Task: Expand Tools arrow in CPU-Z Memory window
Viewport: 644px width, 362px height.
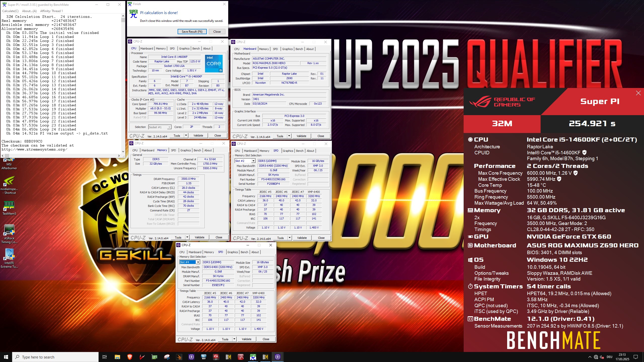Action: coord(187,237)
